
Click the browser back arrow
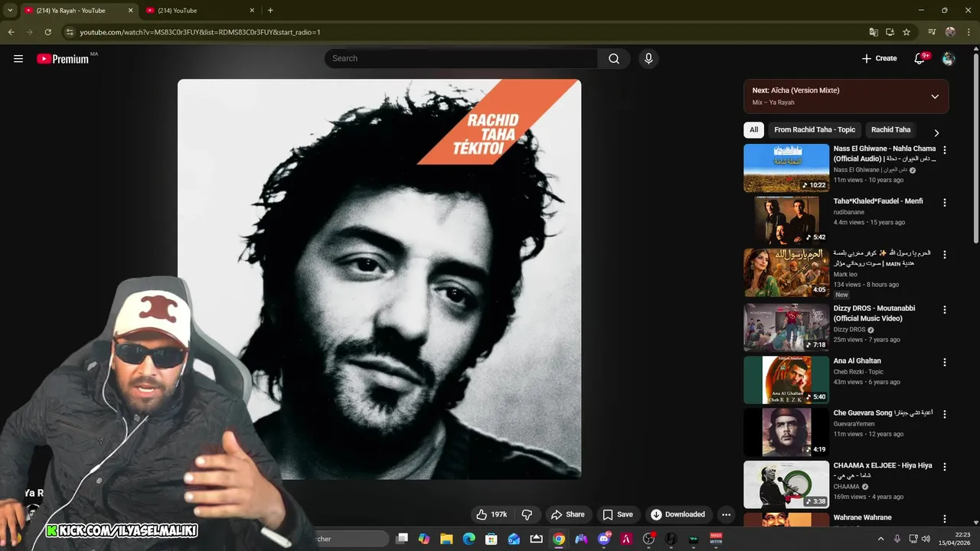[x=11, y=32]
